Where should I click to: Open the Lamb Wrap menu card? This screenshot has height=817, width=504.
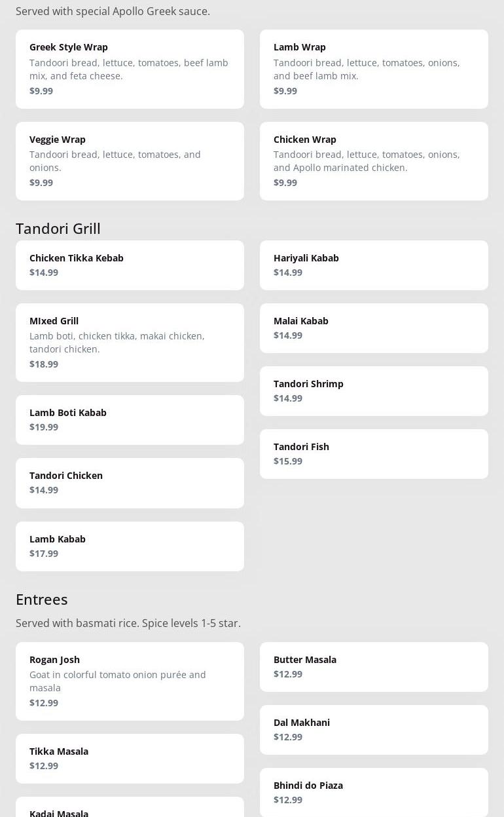point(374,69)
